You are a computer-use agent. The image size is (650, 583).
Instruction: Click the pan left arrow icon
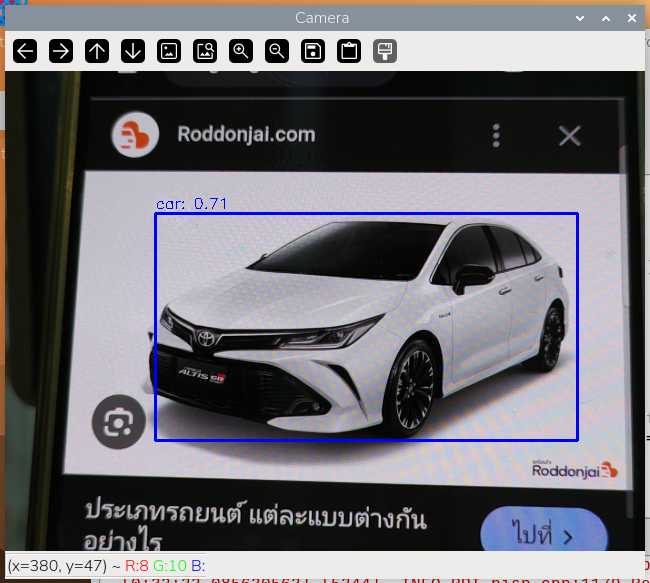tap(25, 51)
